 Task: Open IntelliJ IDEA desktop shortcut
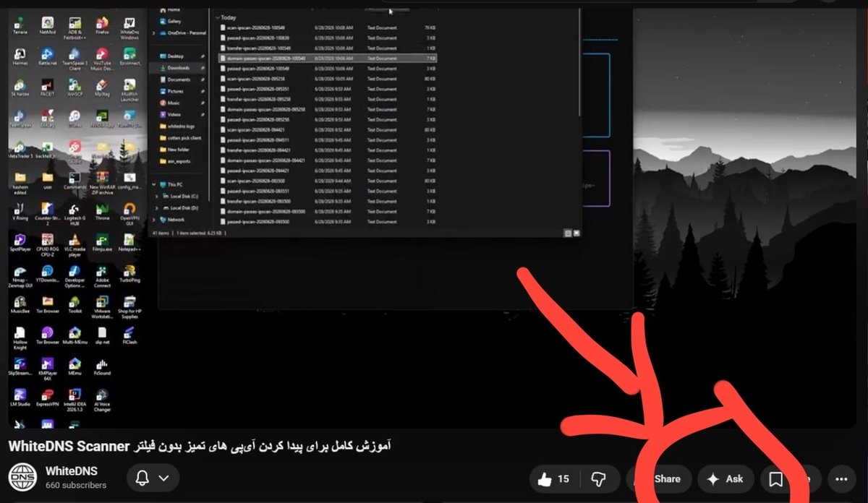(x=75, y=400)
